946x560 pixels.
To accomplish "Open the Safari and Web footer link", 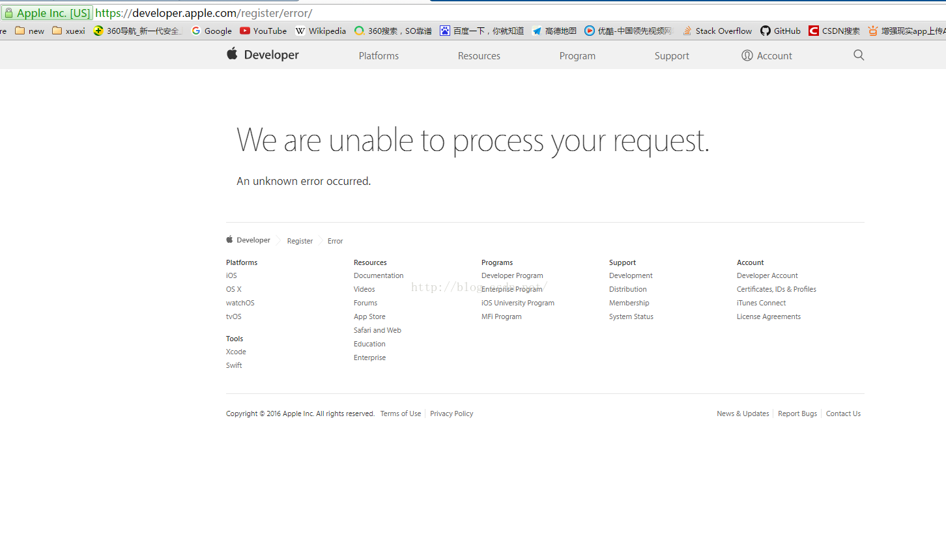I will [x=377, y=330].
